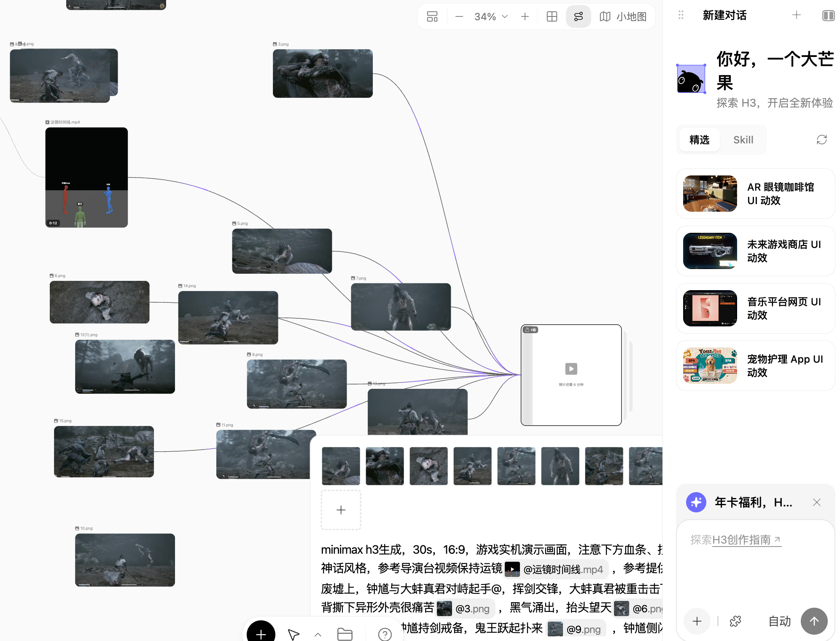Play the generating video node
The width and height of the screenshot is (840, 641).
pos(571,369)
